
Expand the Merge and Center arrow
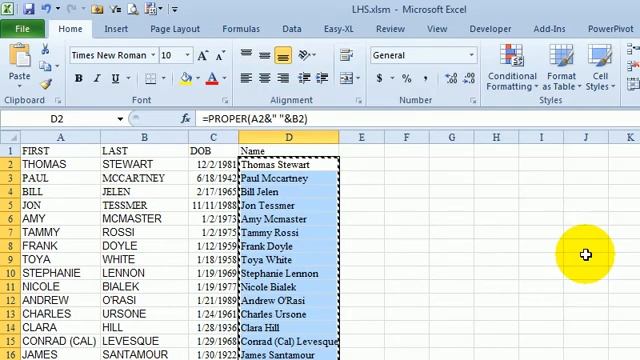pos(358,78)
